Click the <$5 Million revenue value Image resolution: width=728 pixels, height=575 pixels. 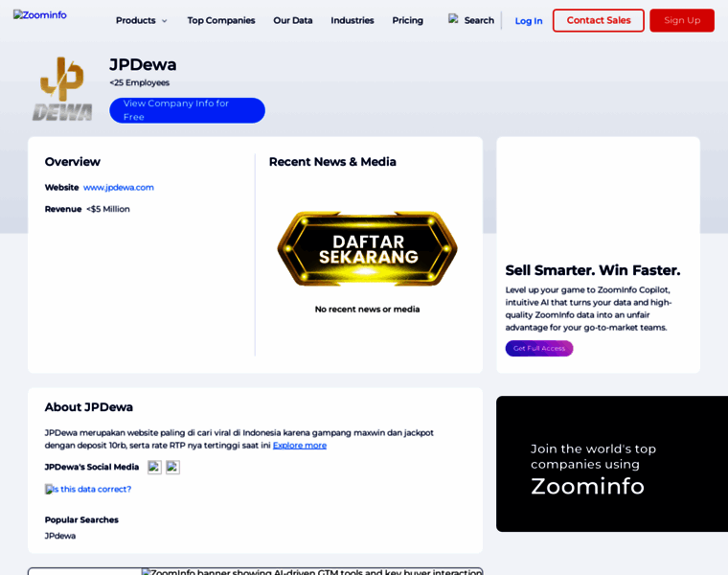pyautogui.click(x=108, y=209)
